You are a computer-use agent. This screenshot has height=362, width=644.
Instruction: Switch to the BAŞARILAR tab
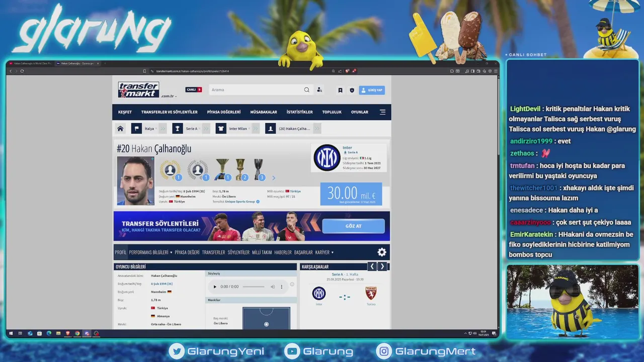pos(303,252)
